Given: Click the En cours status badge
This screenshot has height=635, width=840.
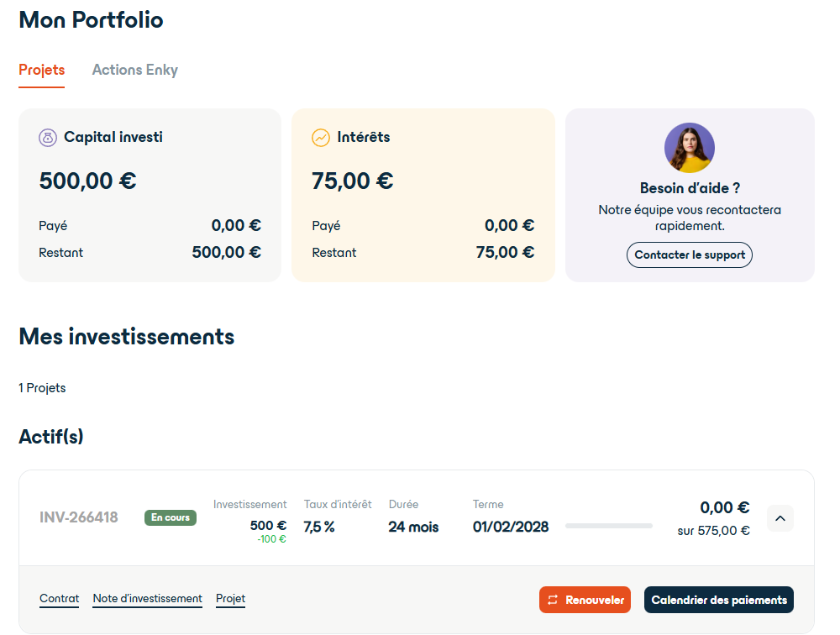Looking at the screenshot, I should click(x=171, y=517).
